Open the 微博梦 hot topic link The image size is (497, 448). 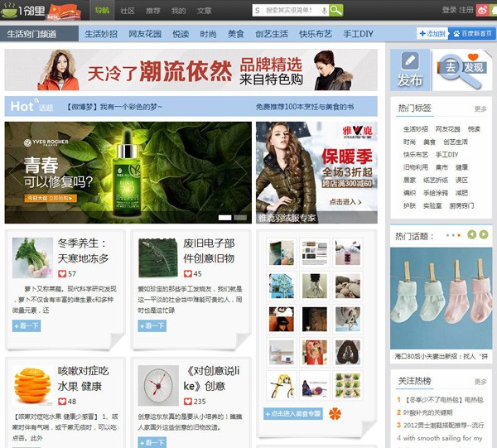(x=114, y=107)
